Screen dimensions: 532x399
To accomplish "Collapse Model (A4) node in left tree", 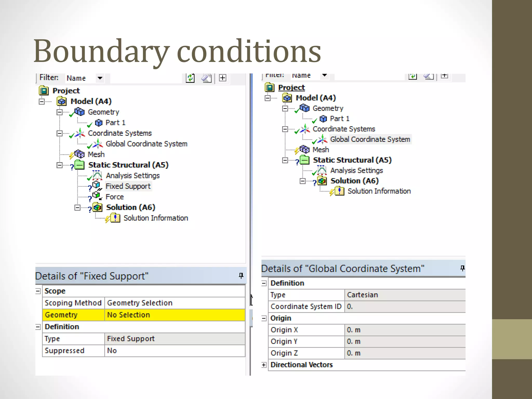I will (x=42, y=101).
